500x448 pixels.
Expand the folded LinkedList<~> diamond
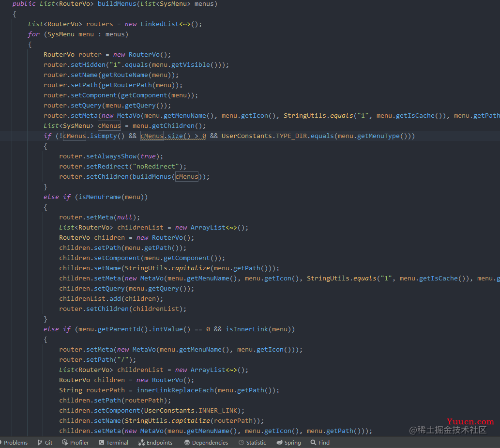coord(185,24)
